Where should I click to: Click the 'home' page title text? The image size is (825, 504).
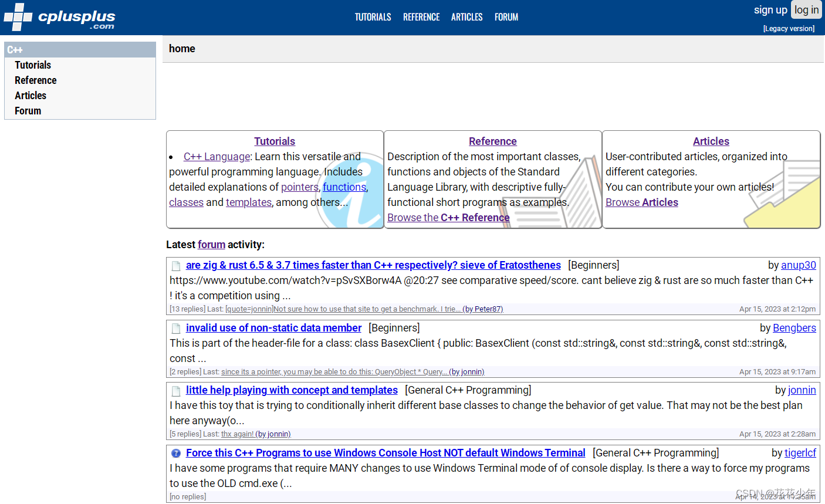[x=182, y=49]
